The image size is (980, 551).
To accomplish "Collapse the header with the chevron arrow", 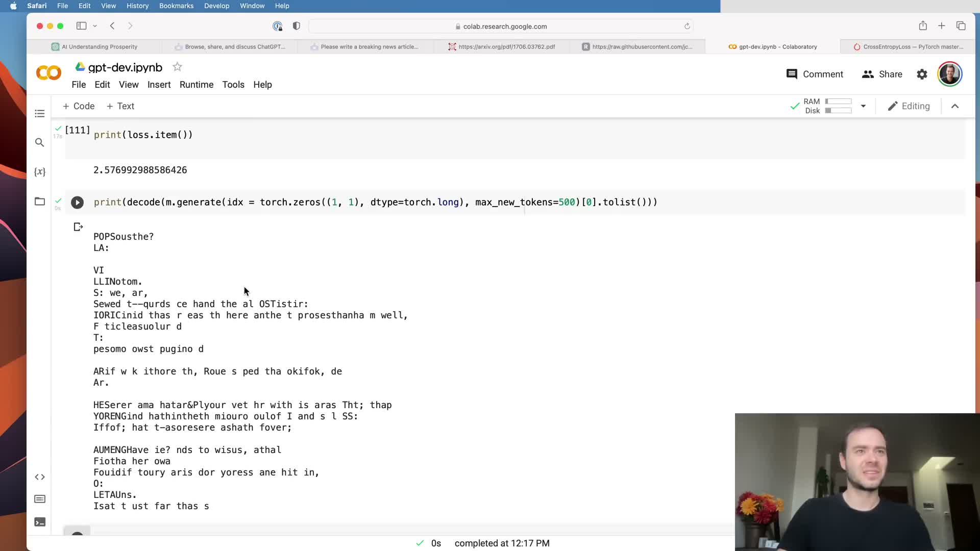I will (x=955, y=106).
